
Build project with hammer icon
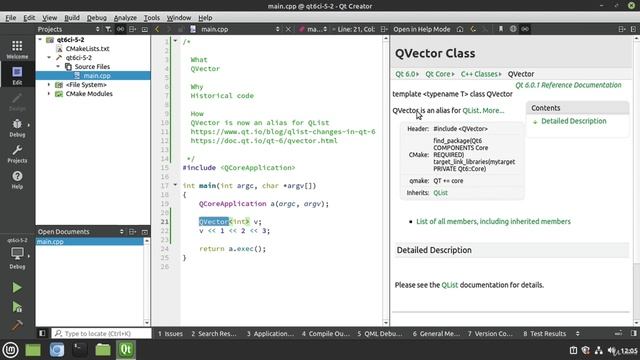click(x=17, y=326)
